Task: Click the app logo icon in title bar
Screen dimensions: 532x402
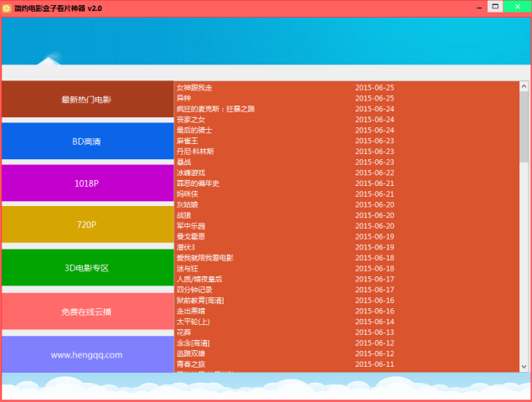Action: [8, 8]
